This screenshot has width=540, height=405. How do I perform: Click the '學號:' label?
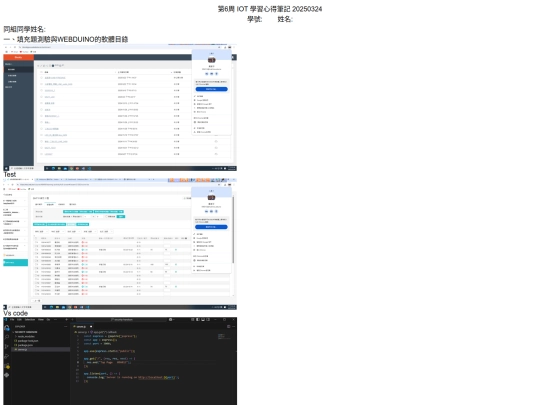pos(255,19)
